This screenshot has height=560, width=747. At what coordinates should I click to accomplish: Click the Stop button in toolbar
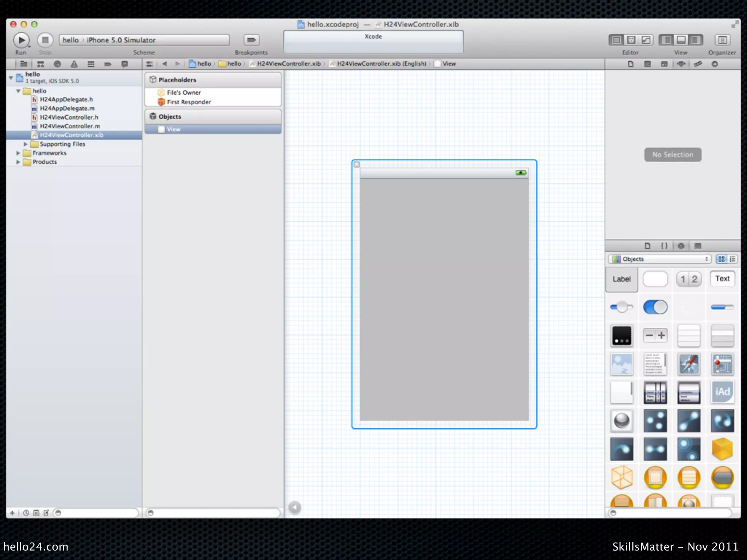pos(45,40)
